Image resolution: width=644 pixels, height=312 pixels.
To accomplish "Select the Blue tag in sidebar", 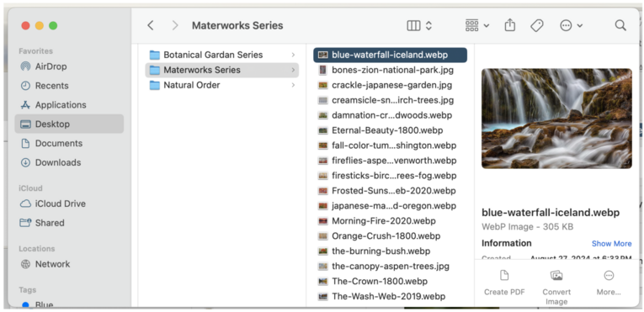I will (69, 305).
